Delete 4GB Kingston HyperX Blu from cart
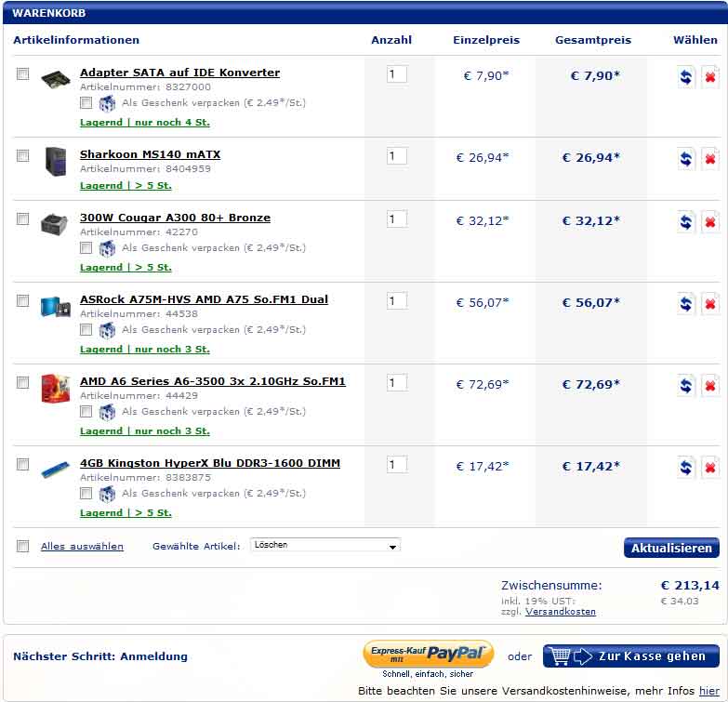Viewport: 728px width, 702px height. 710,467
